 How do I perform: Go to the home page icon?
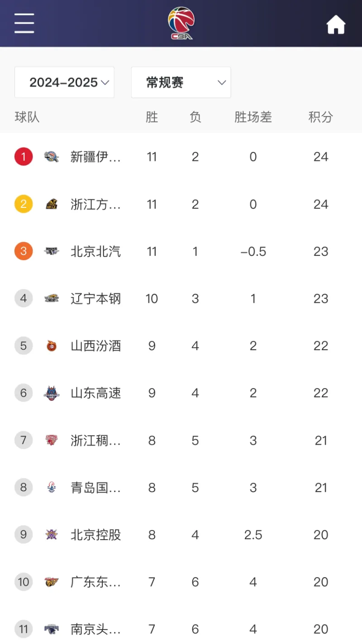click(336, 24)
